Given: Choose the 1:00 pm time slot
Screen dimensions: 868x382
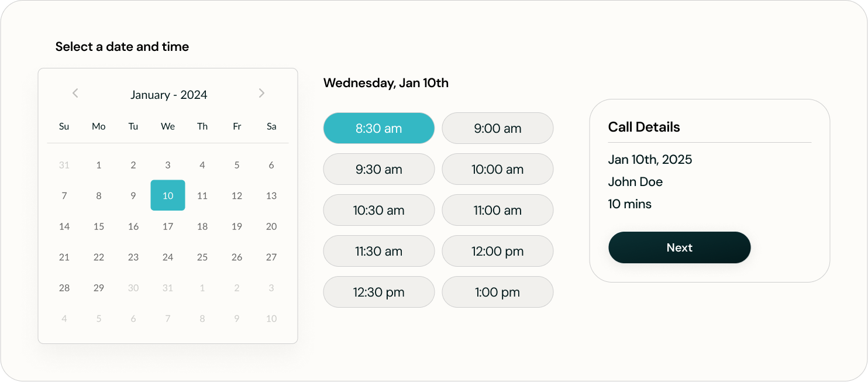Looking at the screenshot, I should (498, 292).
